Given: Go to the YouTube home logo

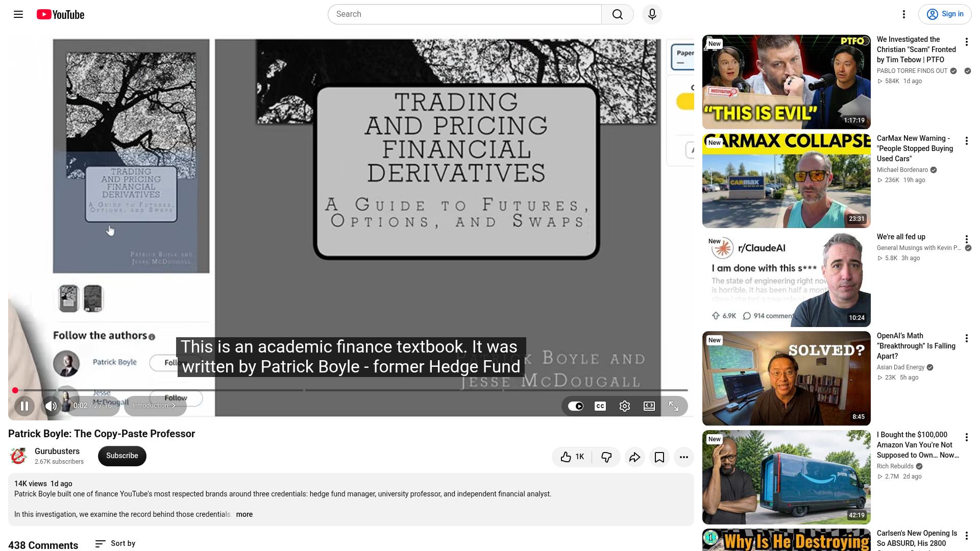Looking at the screenshot, I should tap(60, 14).
